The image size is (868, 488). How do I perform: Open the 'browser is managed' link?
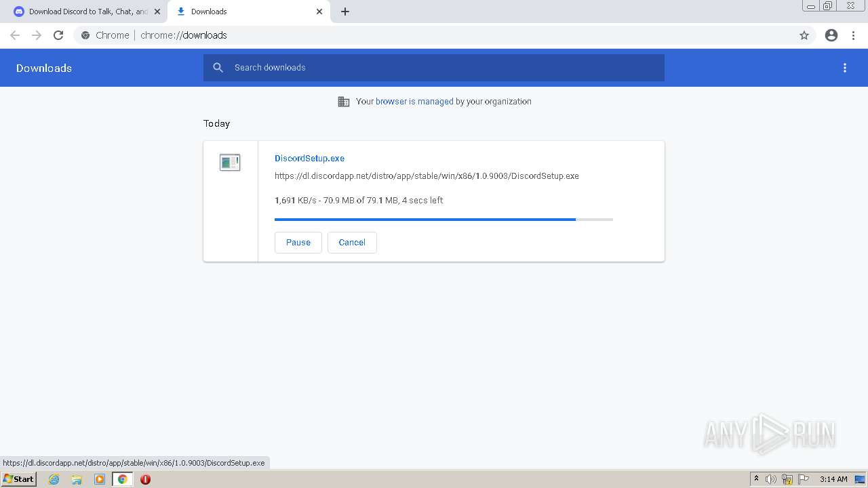tap(414, 102)
